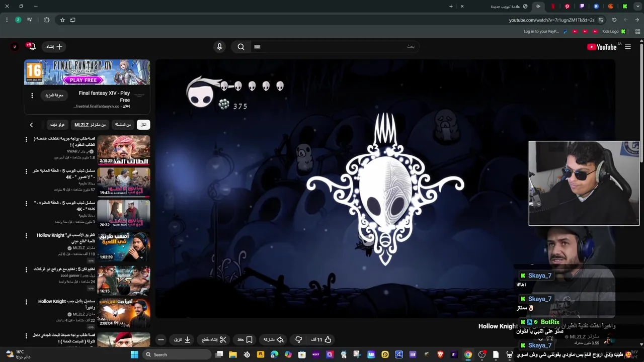Select the من السلسلة filter chip
644x362 pixels.
(x=123, y=125)
